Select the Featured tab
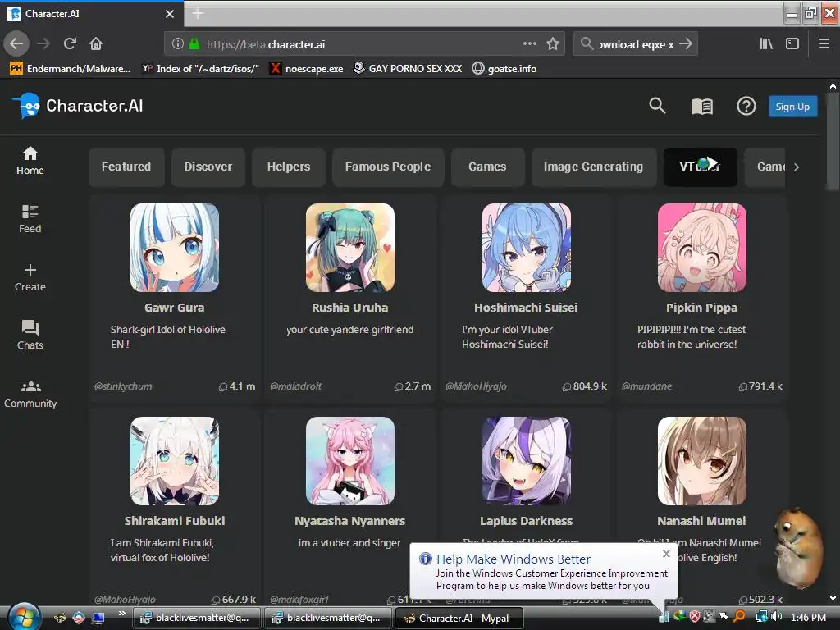Image resolution: width=840 pixels, height=630 pixels. coord(126,167)
